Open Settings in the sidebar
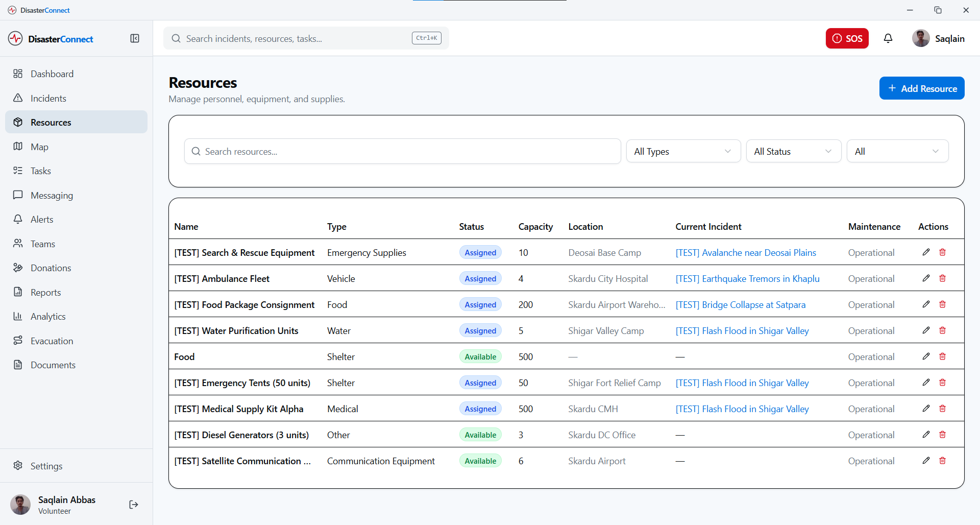The height and width of the screenshot is (525, 980). click(x=46, y=466)
